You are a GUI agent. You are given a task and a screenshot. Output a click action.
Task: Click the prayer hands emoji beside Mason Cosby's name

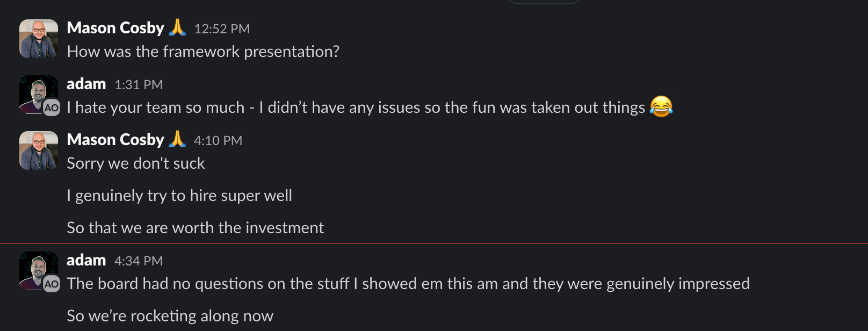pos(179,27)
